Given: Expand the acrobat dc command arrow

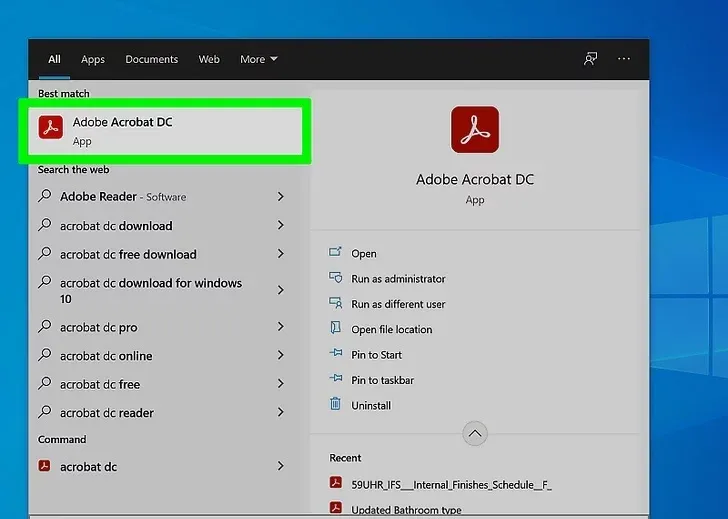Looking at the screenshot, I should pyautogui.click(x=280, y=466).
